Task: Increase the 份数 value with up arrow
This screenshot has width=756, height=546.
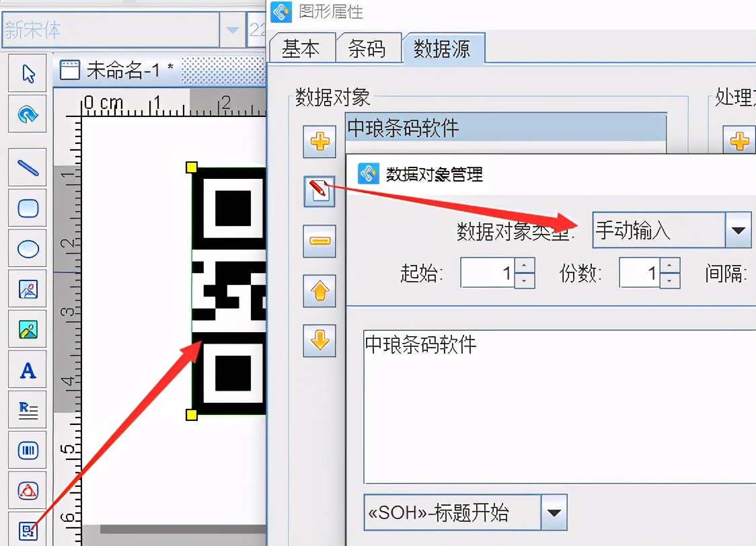Action: [x=670, y=266]
